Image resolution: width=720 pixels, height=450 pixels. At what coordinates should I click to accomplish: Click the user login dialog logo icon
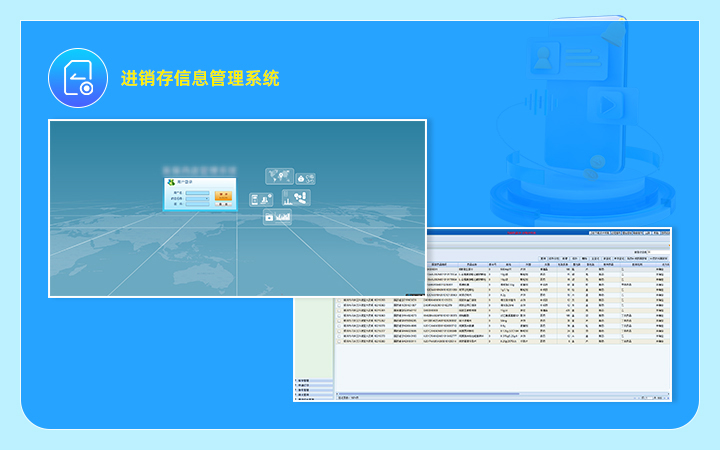point(171,182)
